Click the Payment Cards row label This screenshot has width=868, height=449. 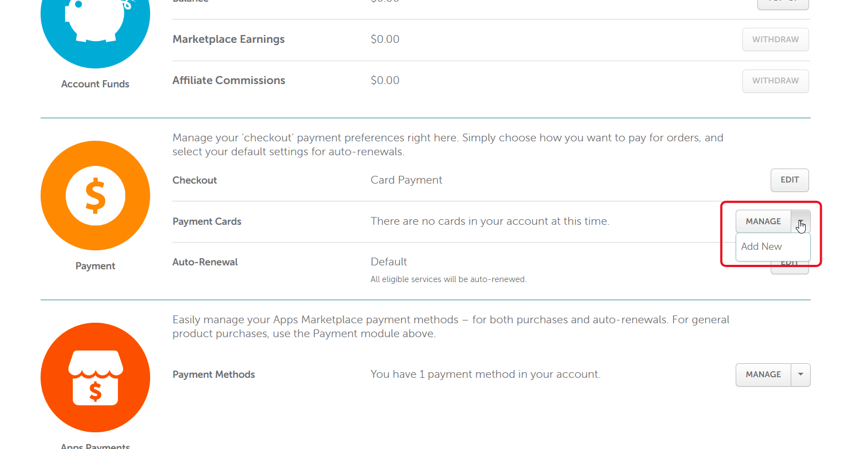pos(207,221)
